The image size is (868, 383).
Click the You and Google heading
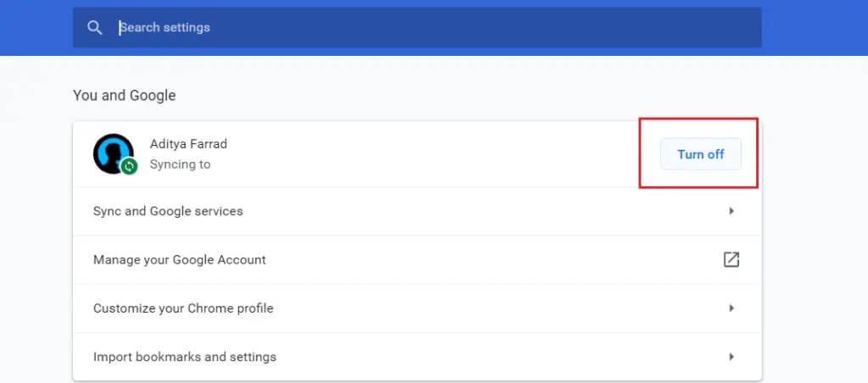125,95
